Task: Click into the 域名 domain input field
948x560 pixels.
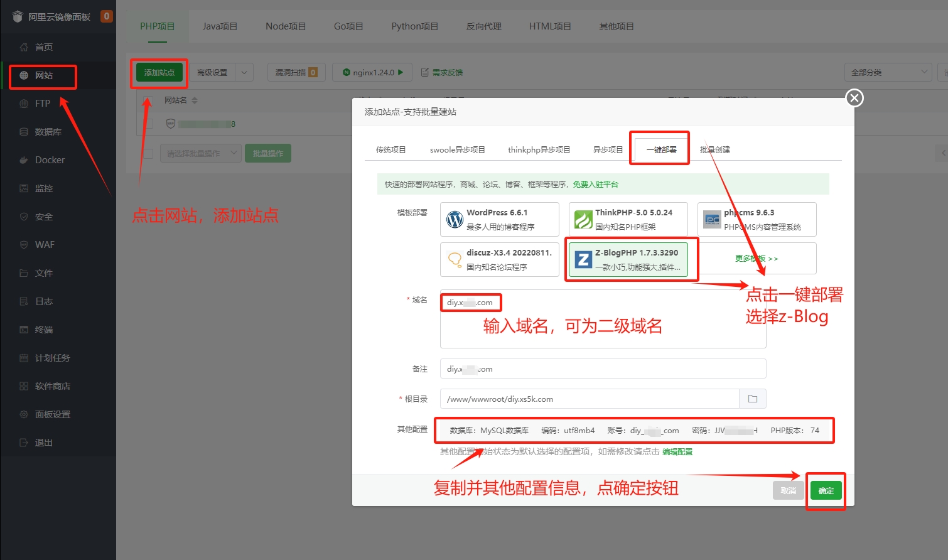Action: tap(471, 302)
